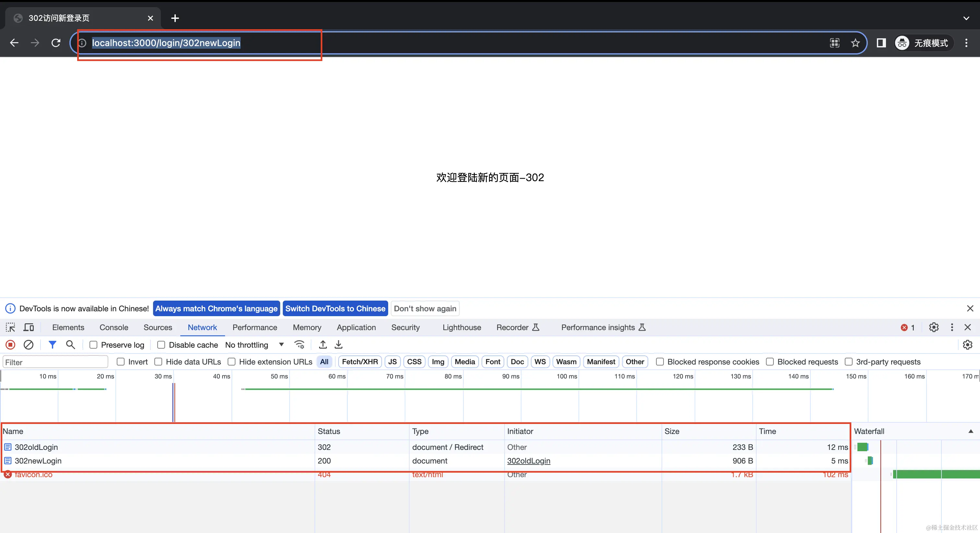
Task: Import HAR file upload icon
Action: 323,344
